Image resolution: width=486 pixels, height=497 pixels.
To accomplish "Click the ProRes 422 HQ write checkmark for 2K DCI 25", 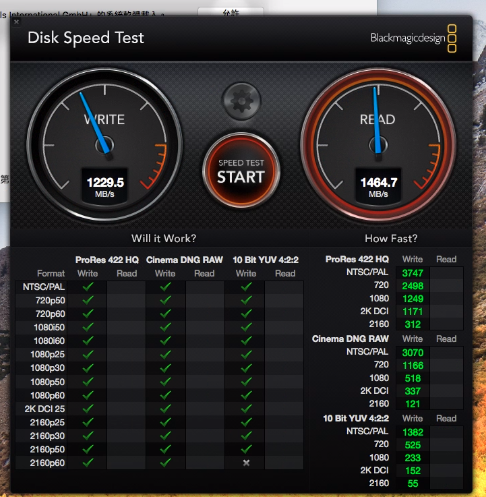I will 88,408.
